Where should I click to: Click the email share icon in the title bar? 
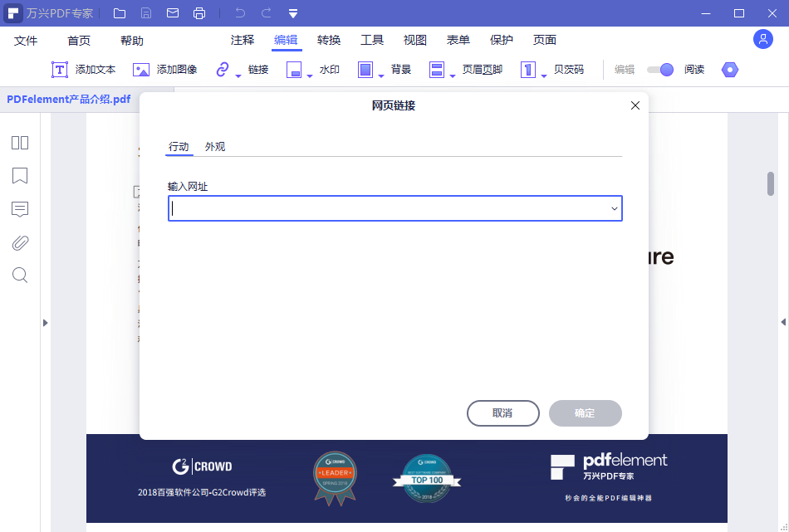coord(172,12)
